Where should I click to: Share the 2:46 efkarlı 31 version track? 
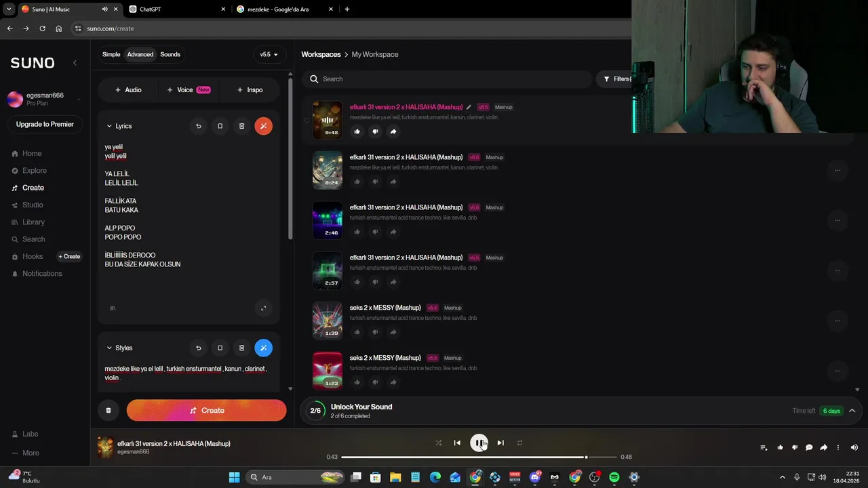tap(393, 232)
